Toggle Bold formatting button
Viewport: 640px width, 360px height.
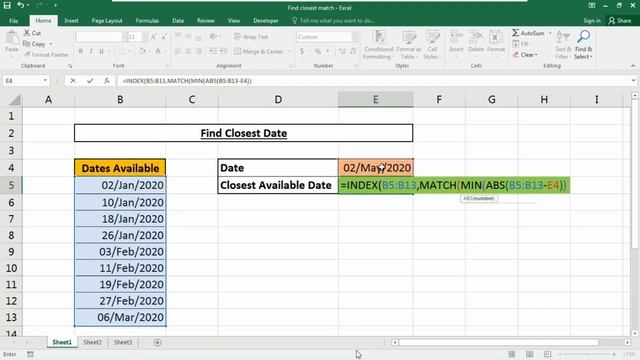[x=81, y=51]
